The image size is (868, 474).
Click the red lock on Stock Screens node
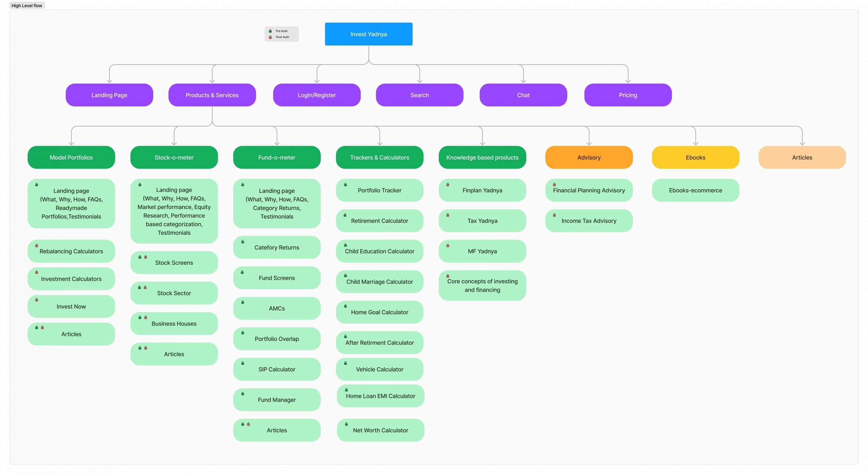click(x=145, y=257)
